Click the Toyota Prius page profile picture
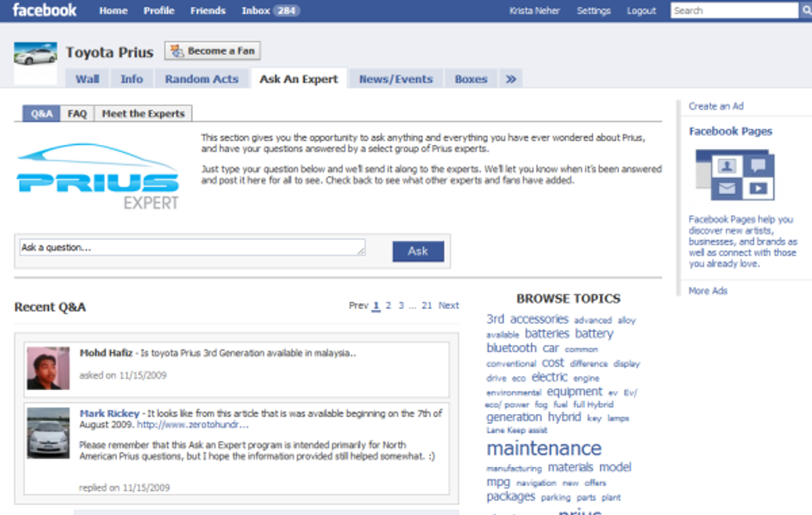 pos(36,55)
